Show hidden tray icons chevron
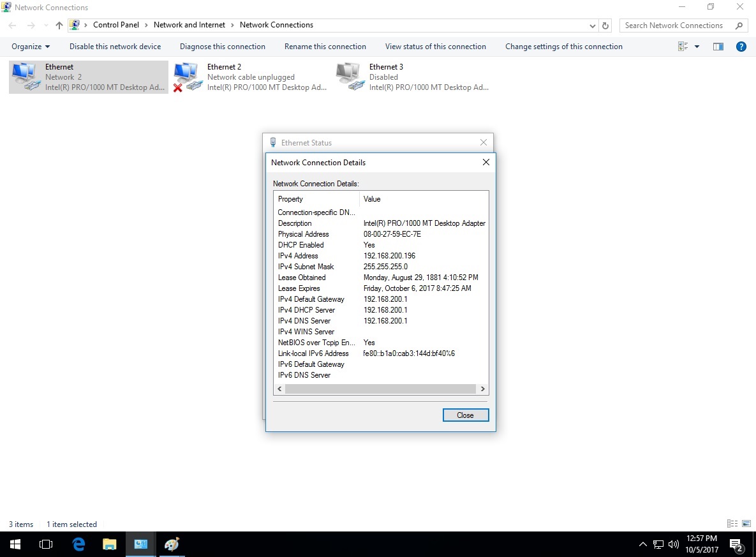Viewport: 756px width, 557px height. coord(642,544)
